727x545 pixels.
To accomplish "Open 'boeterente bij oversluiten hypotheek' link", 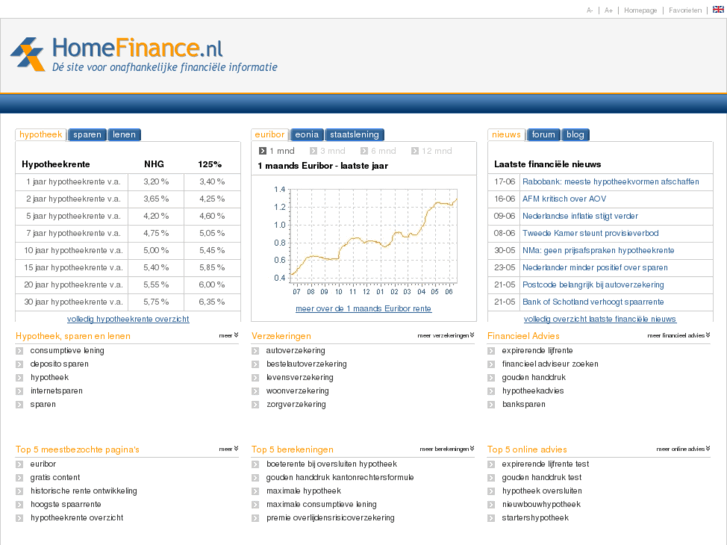I will tap(332, 464).
